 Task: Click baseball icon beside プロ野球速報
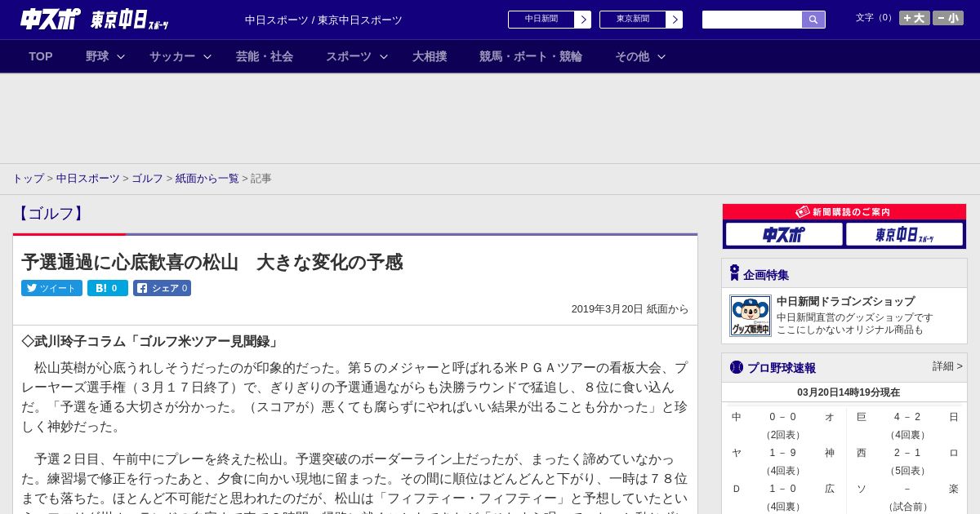tap(737, 367)
